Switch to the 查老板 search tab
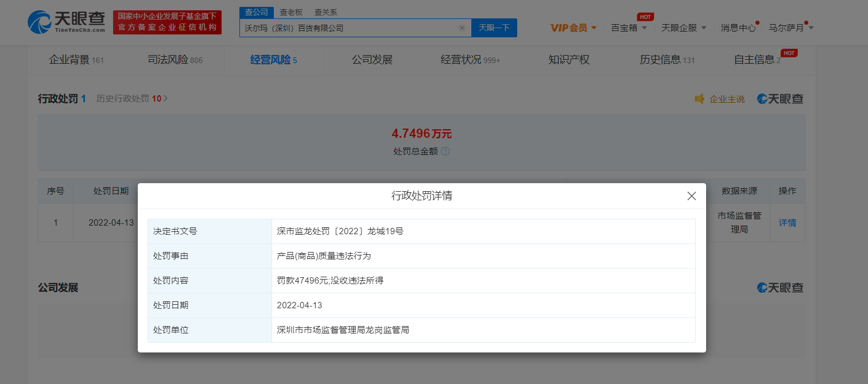 (x=291, y=12)
